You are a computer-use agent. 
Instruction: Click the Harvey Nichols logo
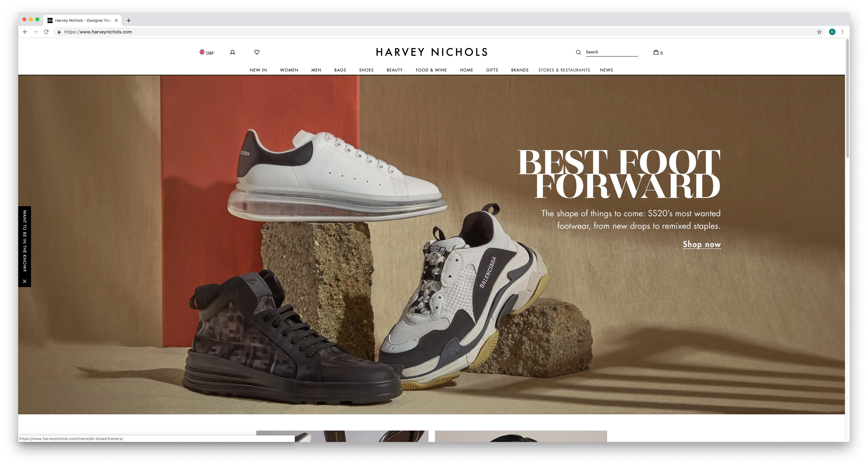[x=432, y=52]
